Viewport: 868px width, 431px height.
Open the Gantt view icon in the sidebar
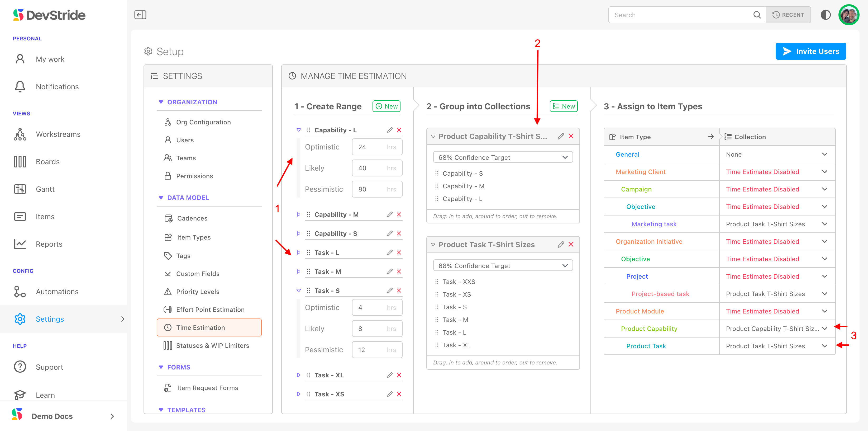(20, 189)
